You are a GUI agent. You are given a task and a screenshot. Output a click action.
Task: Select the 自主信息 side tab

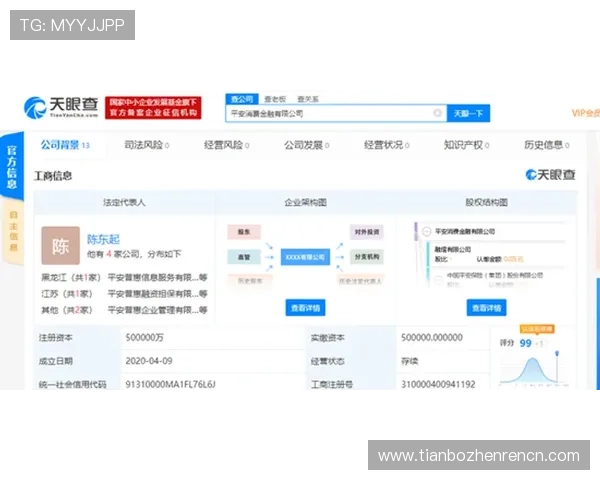[x=13, y=231]
